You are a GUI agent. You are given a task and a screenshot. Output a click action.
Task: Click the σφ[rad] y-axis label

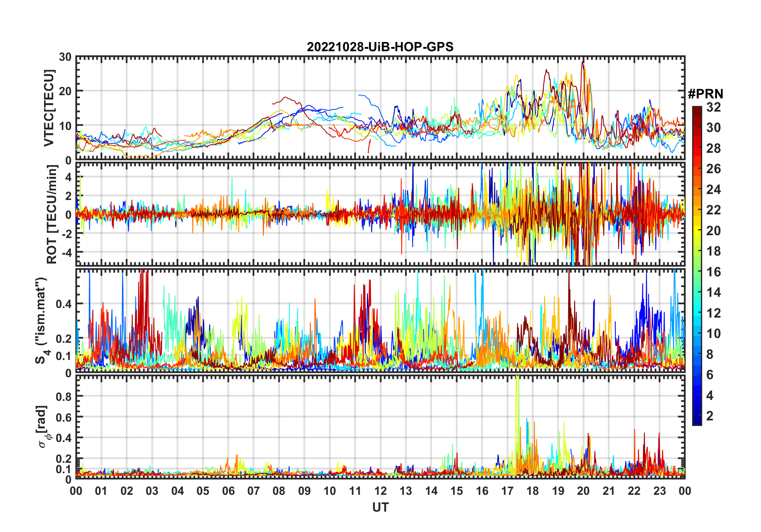coord(43,426)
